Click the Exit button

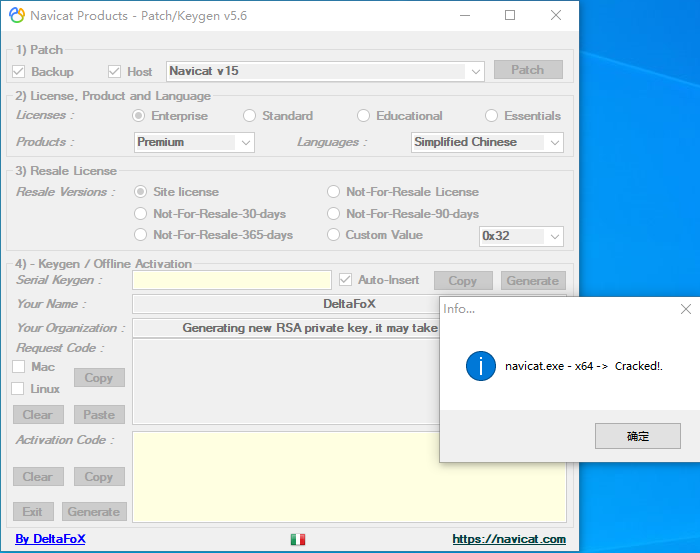(33, 511)
